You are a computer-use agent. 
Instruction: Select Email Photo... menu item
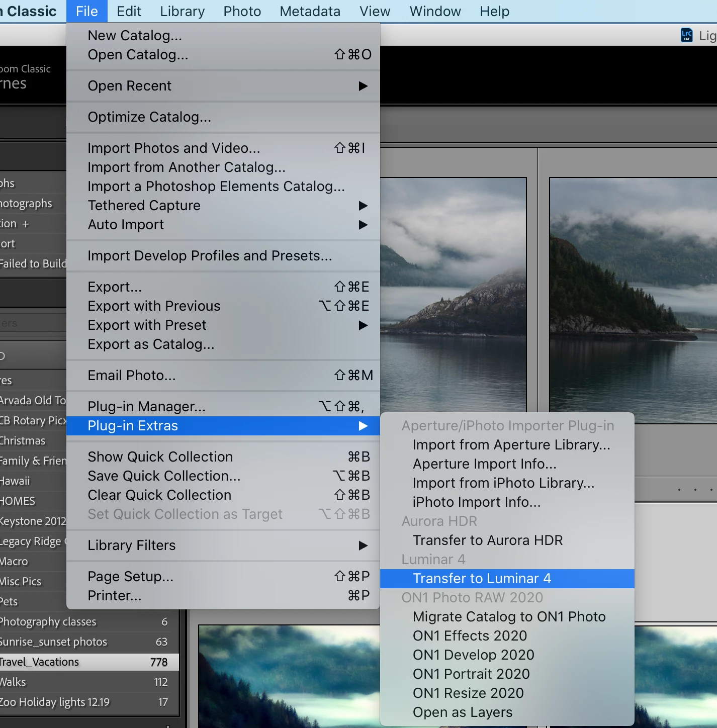[223, 375]
